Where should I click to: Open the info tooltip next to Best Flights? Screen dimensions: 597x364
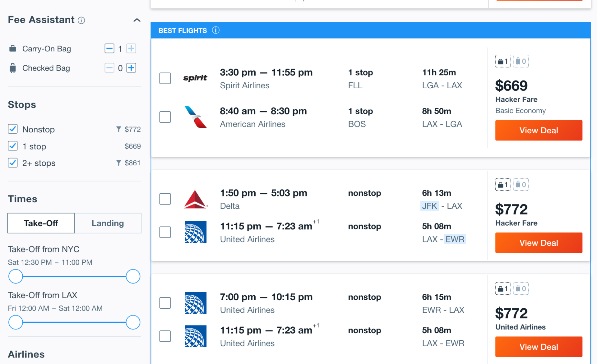216,30
